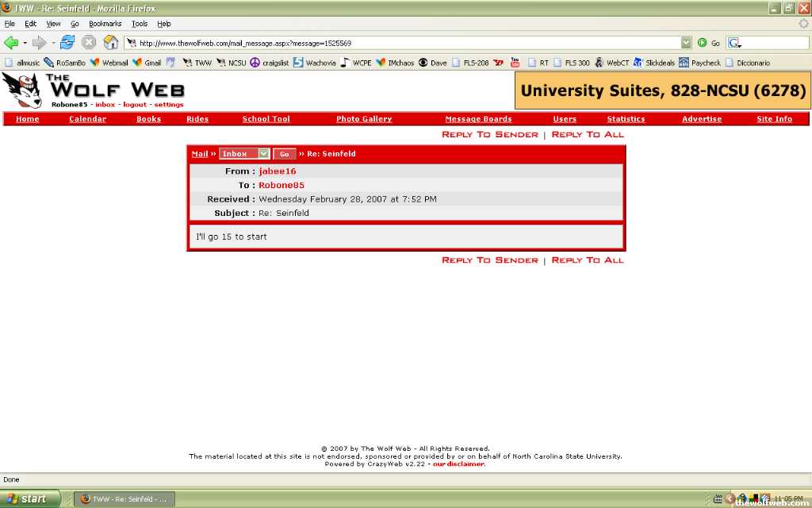
Task: Click the green Go button beside address bar
Action: click(x=708, y=43)
